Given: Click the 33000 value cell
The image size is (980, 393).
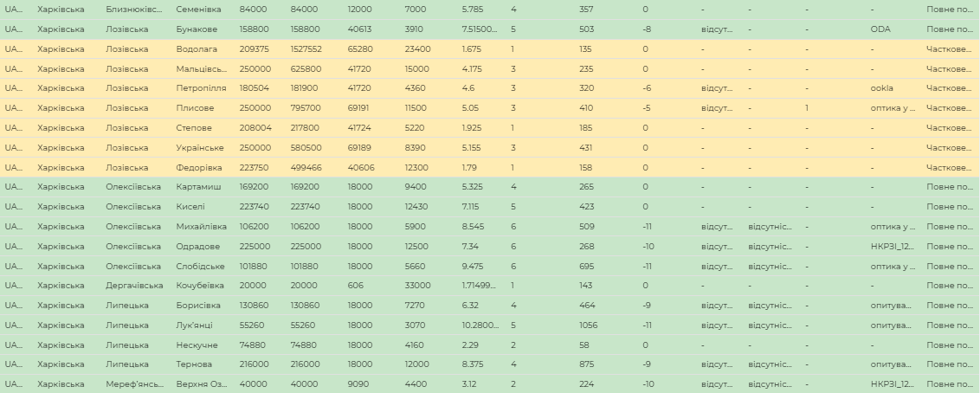Looking at the screenshot, I should point(417,286).
